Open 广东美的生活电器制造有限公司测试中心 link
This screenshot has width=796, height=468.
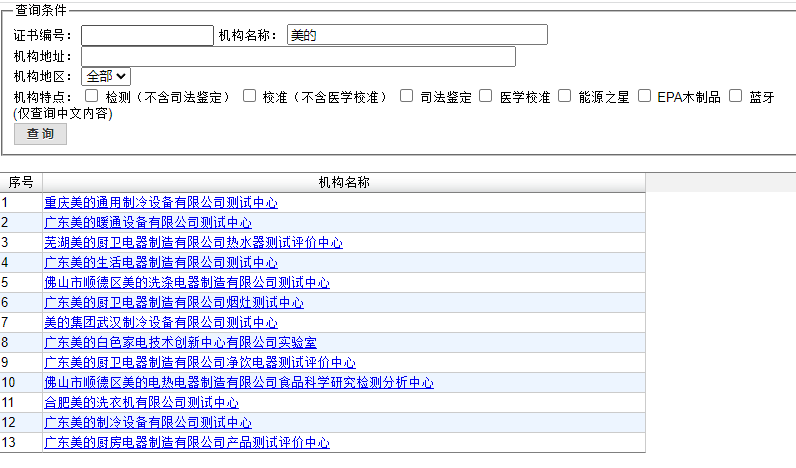(x=161, y=262)
